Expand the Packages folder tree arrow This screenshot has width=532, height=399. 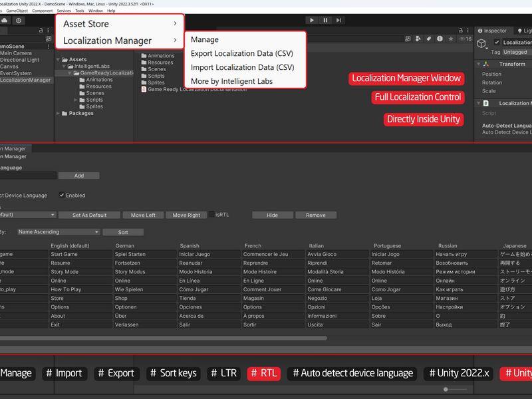pyautogui.click(x=58, y=113)
